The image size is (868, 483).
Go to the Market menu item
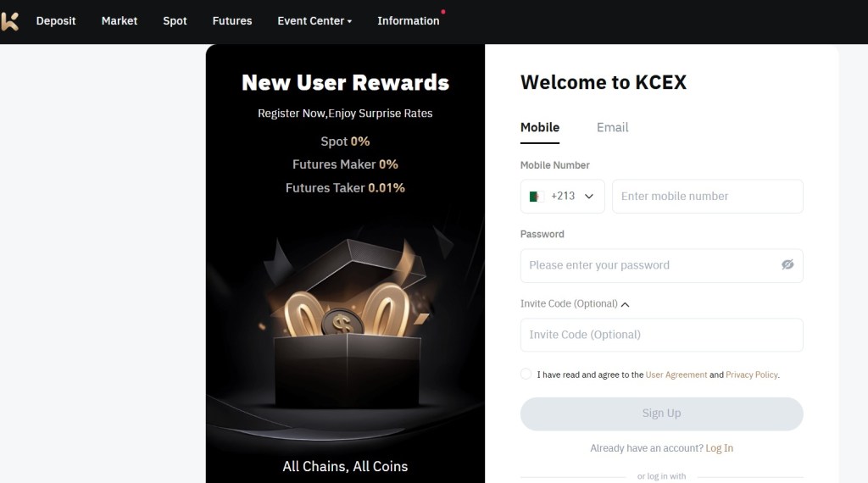[119, 21]
